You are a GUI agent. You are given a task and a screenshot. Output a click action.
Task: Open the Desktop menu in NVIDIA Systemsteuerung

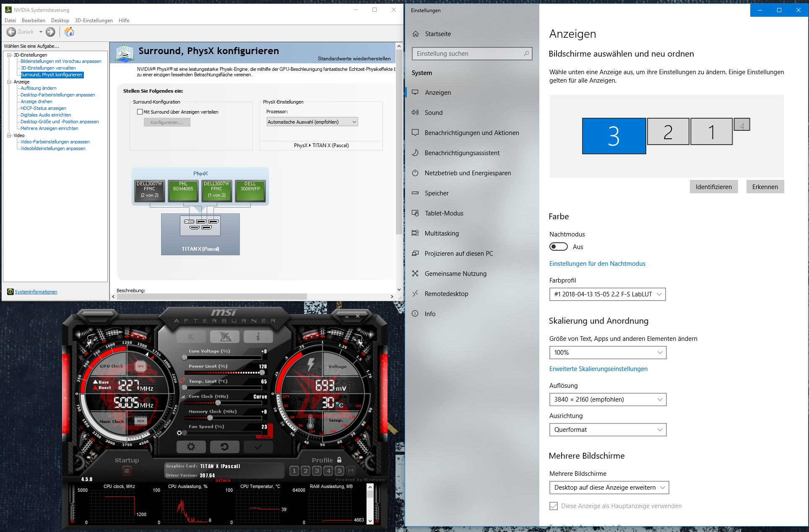60,21
